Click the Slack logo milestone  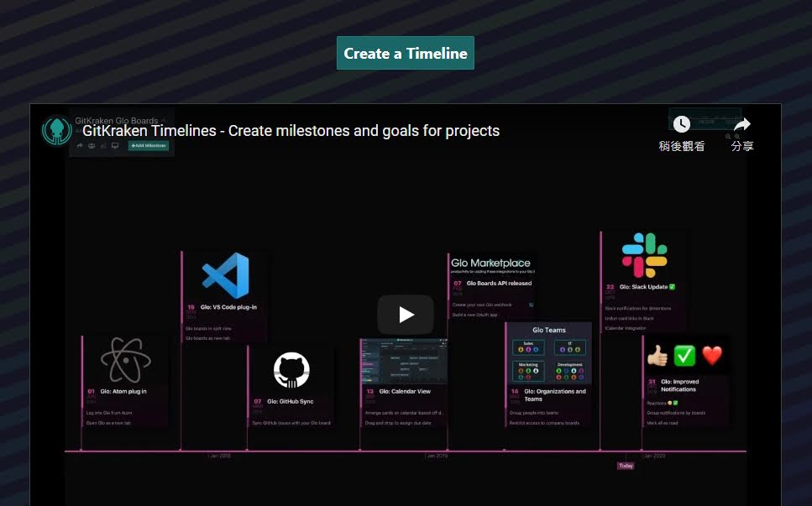click(644, 256)
